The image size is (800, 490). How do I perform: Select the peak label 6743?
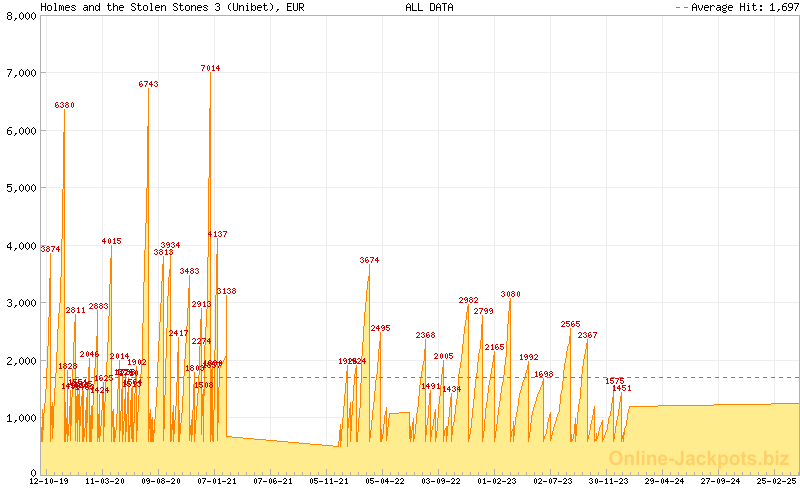[x=148, y=84]
